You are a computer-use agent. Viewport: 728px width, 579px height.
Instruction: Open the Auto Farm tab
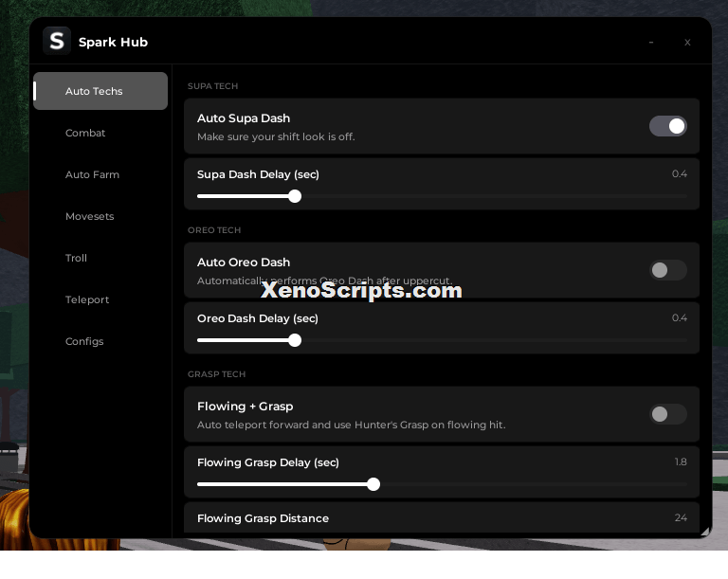pos(92,174)
